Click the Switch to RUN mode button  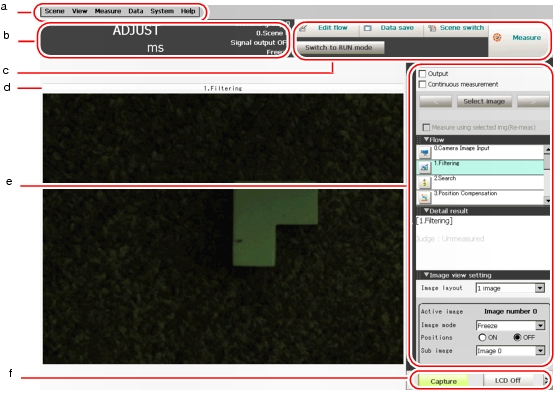pos(339,47)
